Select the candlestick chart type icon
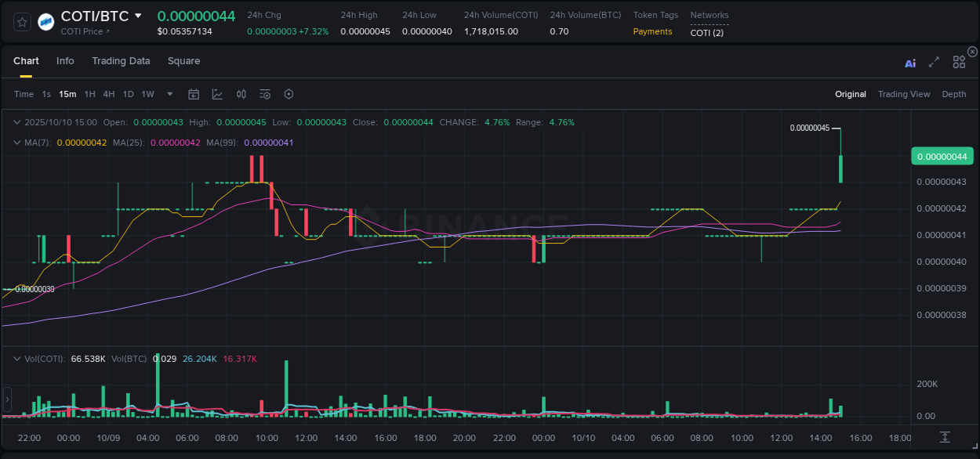 pyautogui.click(x=217, y=94)
